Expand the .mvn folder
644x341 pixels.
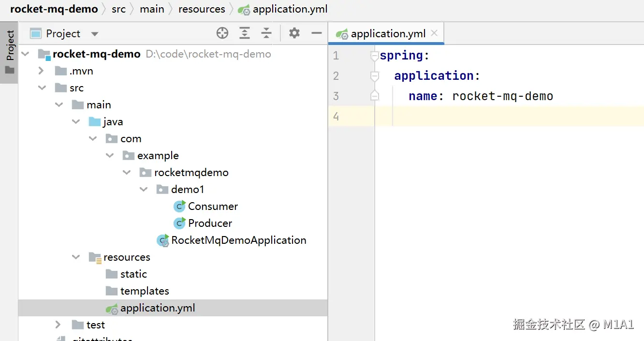tap(42, 71)
